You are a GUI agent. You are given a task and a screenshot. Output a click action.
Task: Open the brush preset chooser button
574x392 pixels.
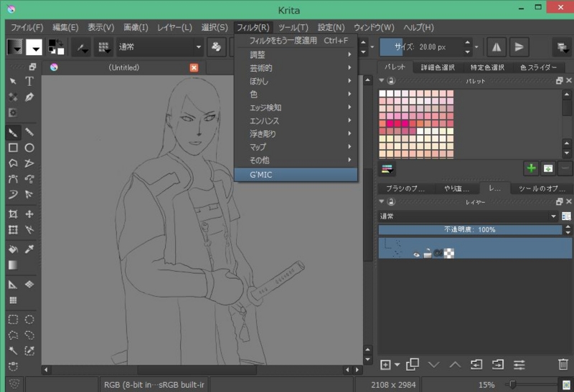pos(103,47)
